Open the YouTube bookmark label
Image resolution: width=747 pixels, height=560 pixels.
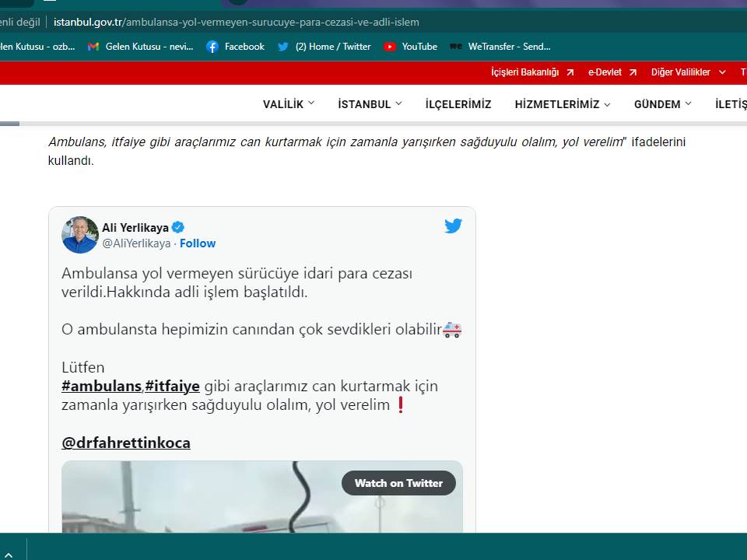(419, 47)
